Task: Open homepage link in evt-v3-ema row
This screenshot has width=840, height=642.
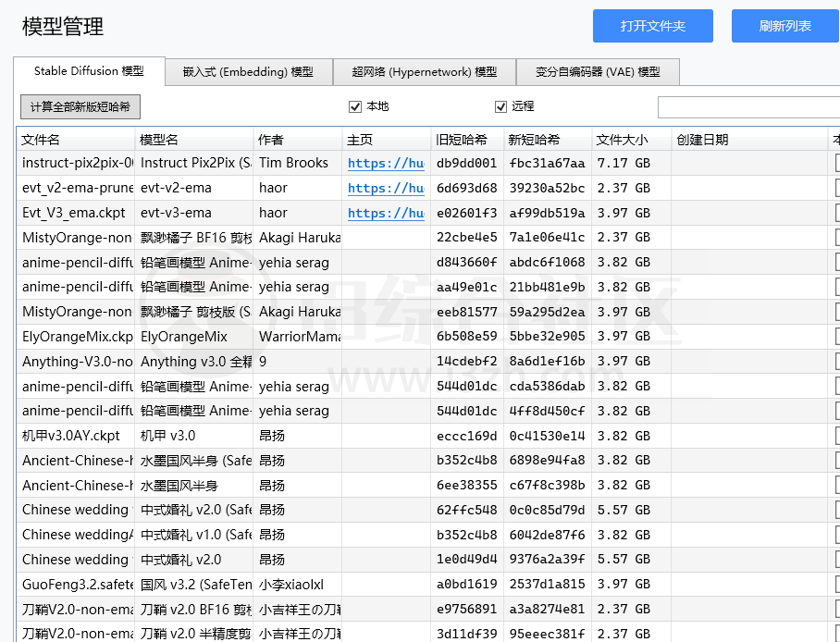Action: [x=386, y=214]
